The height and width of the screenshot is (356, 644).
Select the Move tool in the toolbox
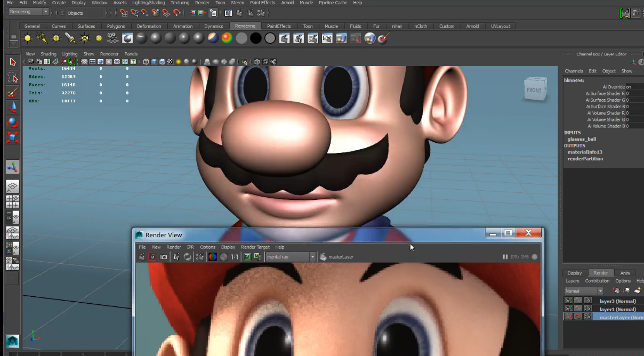(x=12, y=107)
